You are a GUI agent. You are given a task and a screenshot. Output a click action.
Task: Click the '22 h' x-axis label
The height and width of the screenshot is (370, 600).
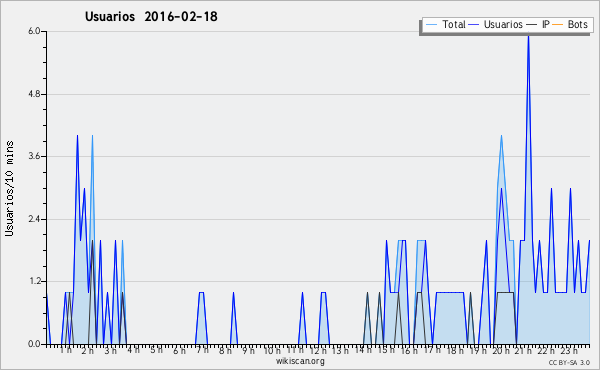coord(546,351)
